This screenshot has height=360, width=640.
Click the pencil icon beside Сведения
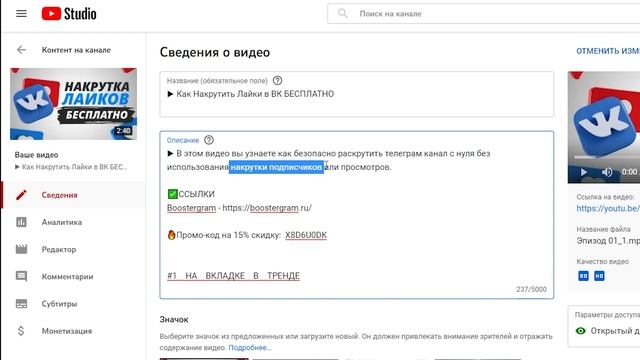click(21, 195)
